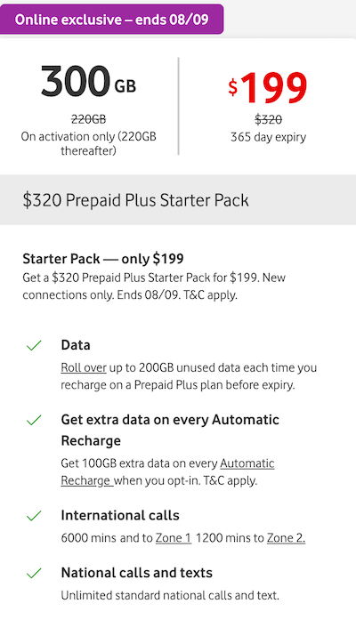Click the Starter Pack — only $199 heading

pyautogui.click(x=103, y=259)
